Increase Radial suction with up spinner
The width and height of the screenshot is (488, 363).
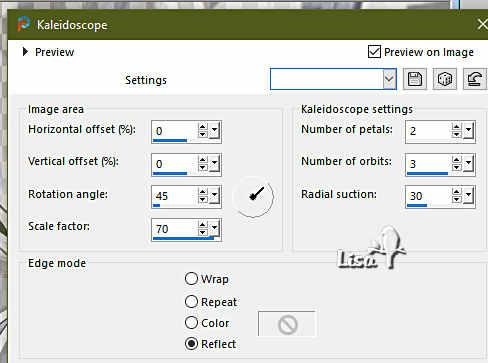pos(457,192)
